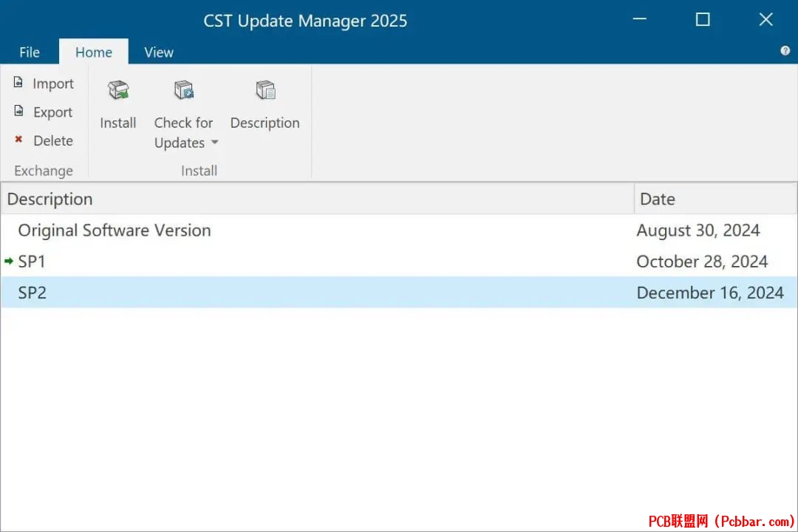Click the green arrow beside SP1
This screenshot has width=798, height=532.
coord(9,261)
